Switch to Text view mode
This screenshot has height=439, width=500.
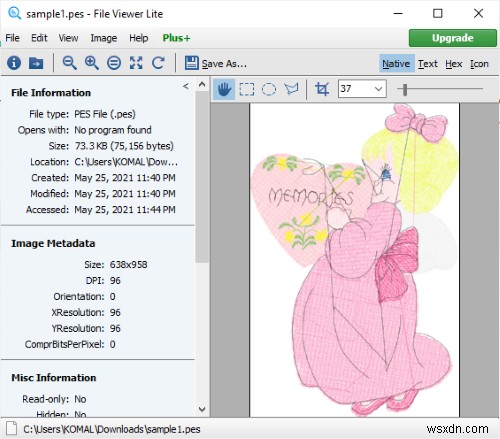pos(428,64)
